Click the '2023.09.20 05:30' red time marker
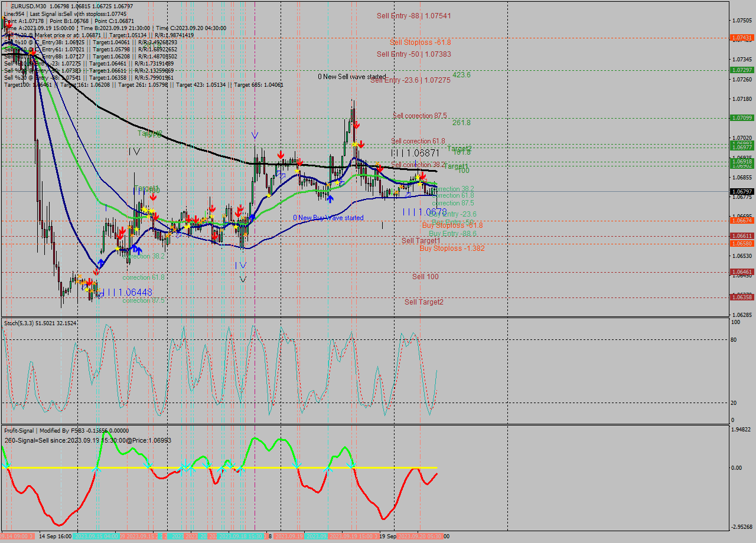 (420, 537)
